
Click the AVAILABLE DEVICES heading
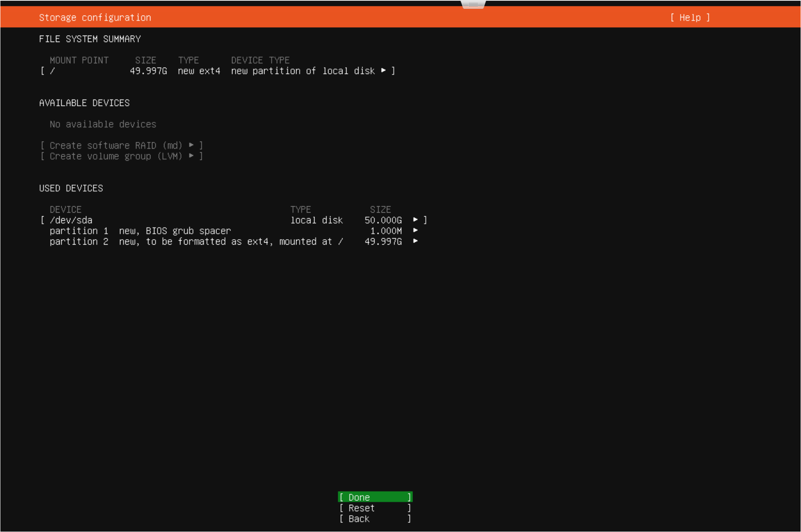click(84, 103)
